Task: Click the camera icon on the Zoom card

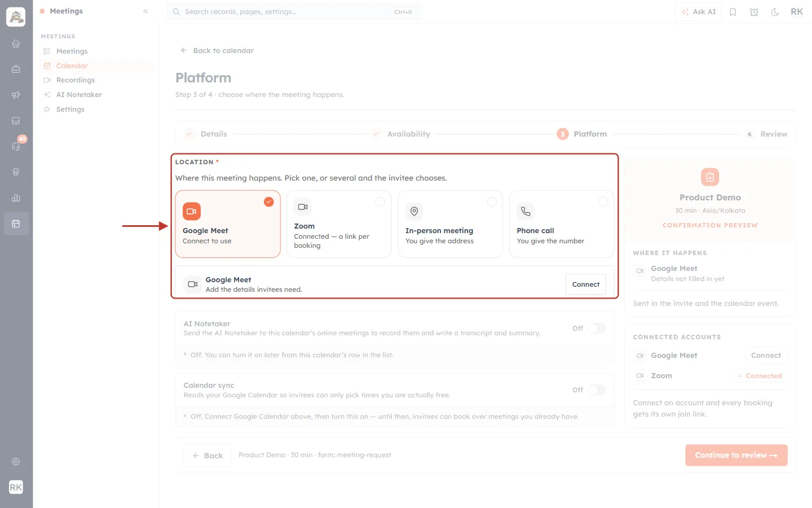Action: click(303, 207)
